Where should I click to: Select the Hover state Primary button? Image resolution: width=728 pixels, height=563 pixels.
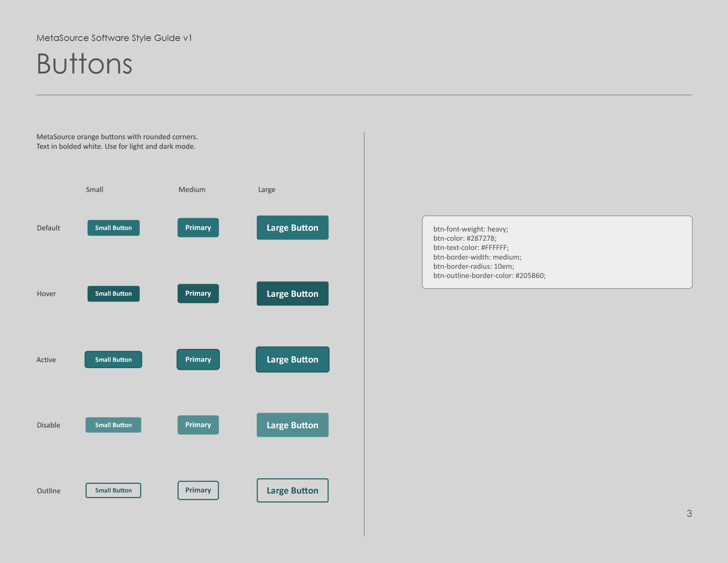coord(198,293)
